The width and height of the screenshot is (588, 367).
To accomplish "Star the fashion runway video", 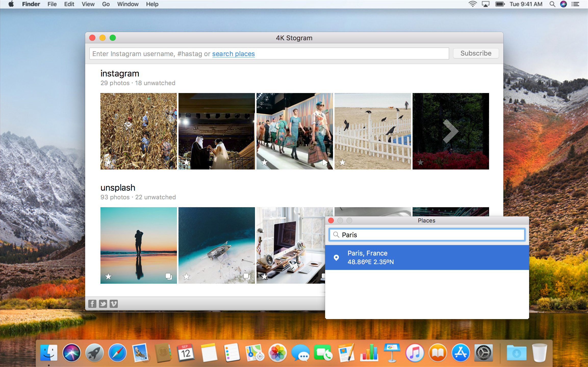I will coord(264,162).
